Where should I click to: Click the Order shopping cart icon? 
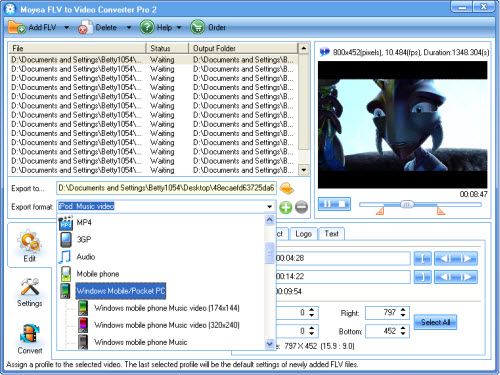tap(197, 27)
